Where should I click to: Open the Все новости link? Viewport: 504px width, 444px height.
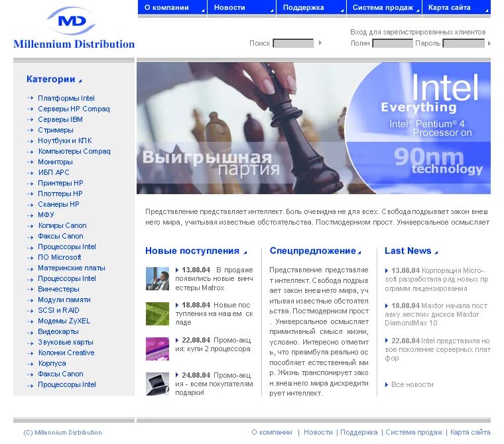(x=412, y=384)
